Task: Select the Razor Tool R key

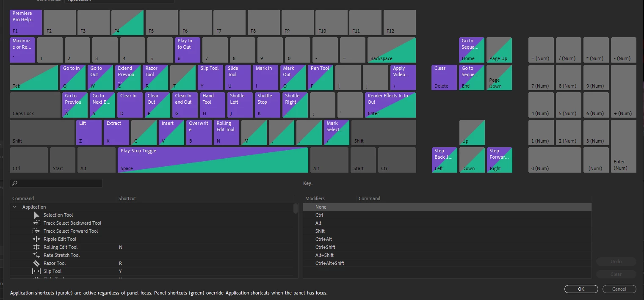Action: point(155,77)
